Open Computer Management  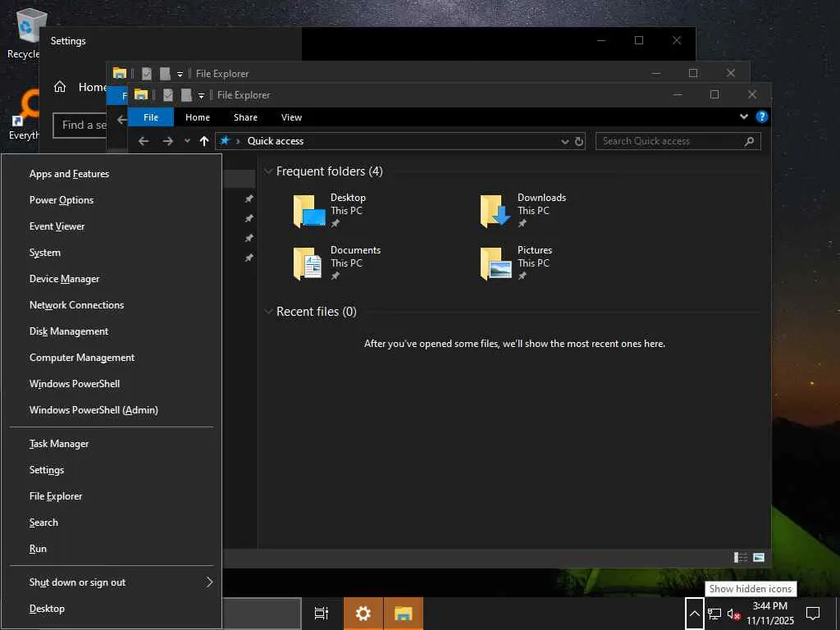112,358
